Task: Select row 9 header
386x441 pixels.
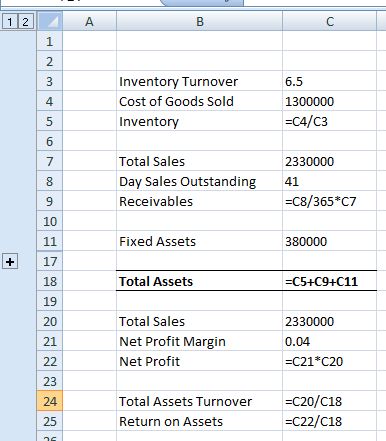Action: pos(50,201)
